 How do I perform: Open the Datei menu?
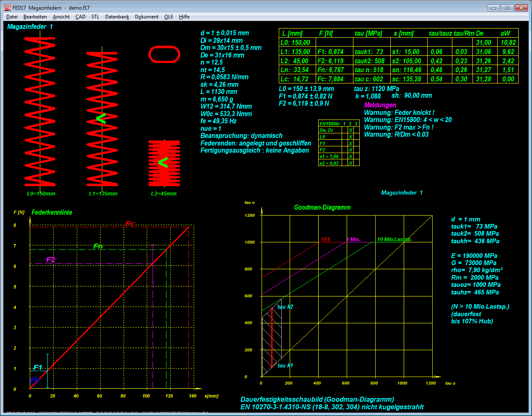(12, 17)
